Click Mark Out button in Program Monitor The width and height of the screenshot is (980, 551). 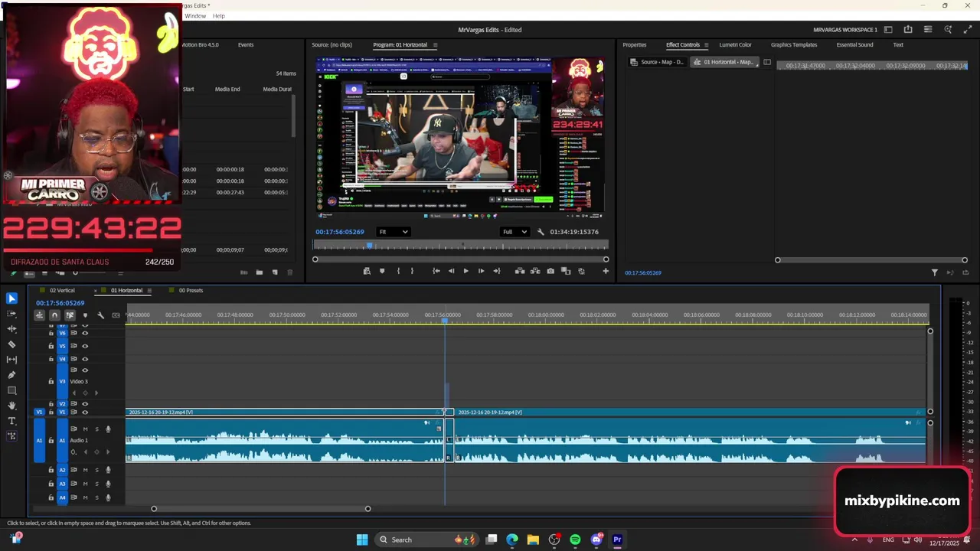point(412,271)
